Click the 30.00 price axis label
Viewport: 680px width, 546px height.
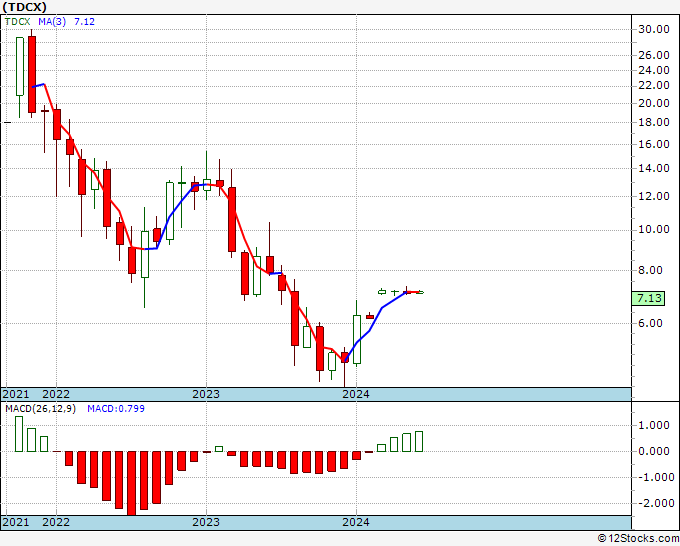tap(654, 29)
